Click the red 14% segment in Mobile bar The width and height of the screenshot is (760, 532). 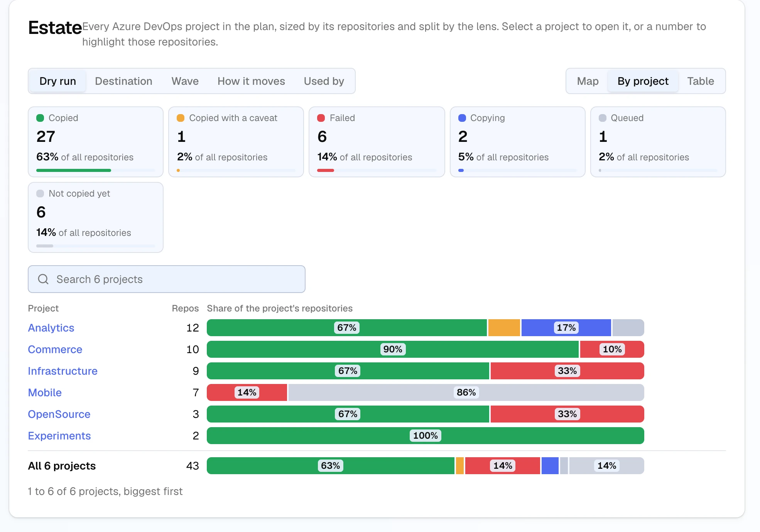pyautogui.click(x=247, y=392)
